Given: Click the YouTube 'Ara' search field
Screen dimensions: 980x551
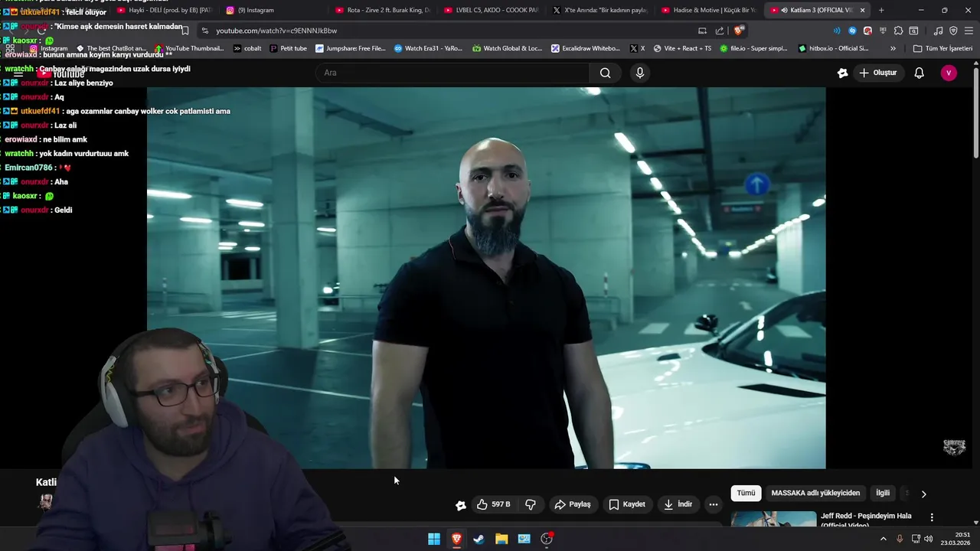Looking at the screenshot, I should [x=452, y=73].
